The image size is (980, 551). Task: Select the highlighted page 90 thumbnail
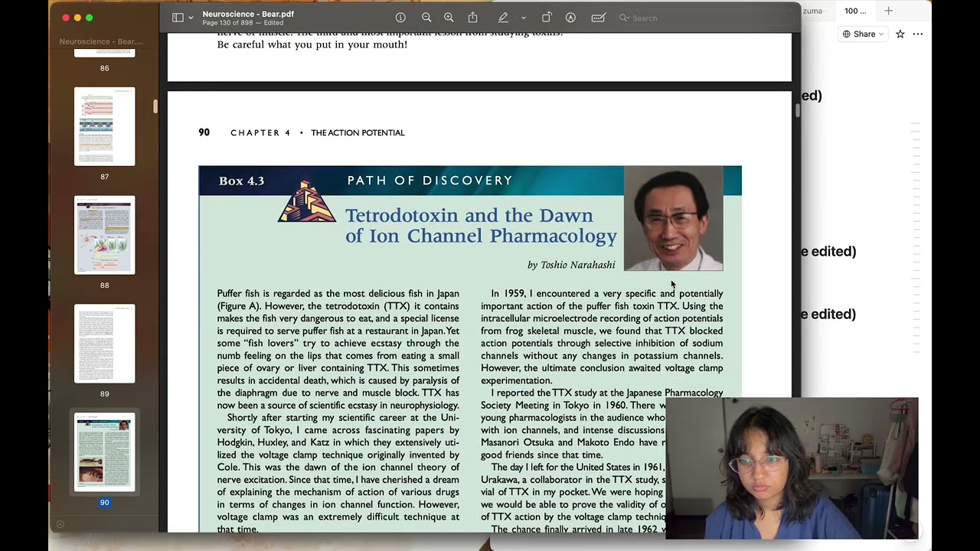tap(105, 452)
